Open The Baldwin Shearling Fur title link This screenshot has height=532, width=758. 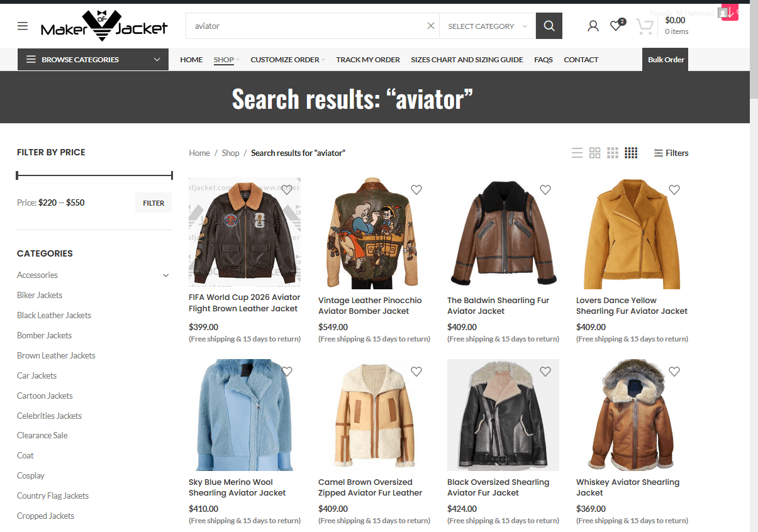498,306
